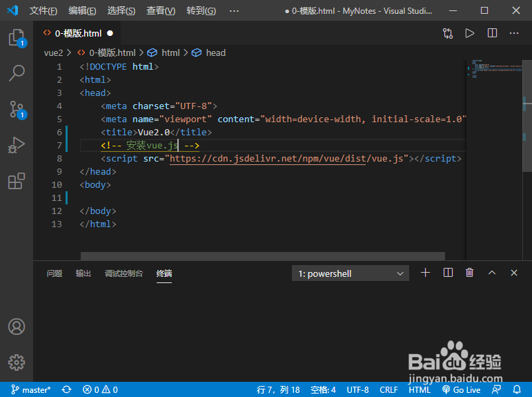Close unsaved tab via dot indicator
This screenshot has width=532, height=397.
pyautogui.click(x=110, y=33)
